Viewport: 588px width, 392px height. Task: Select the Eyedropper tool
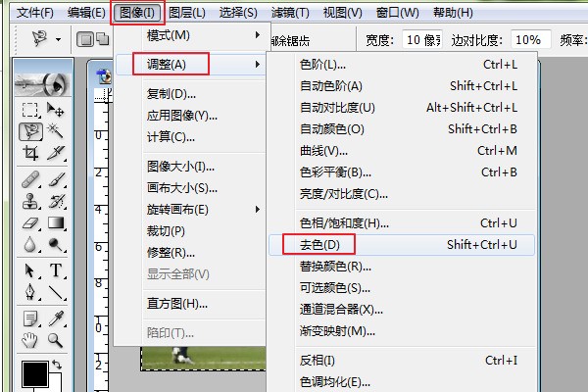tap(56, 317)
